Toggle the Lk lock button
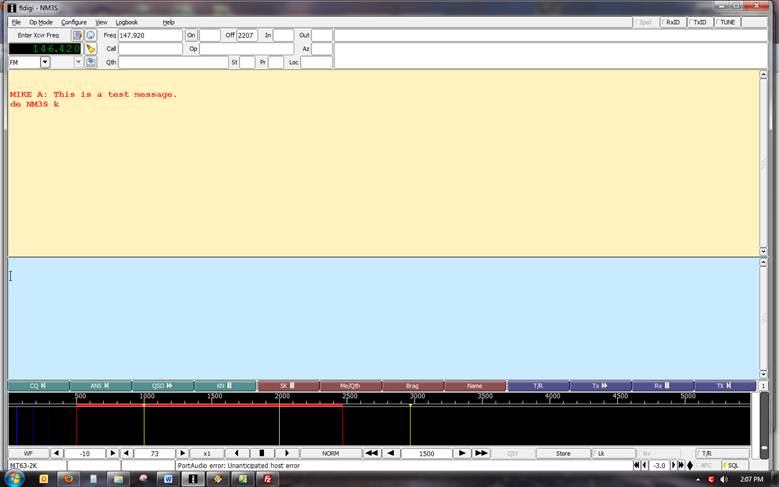 [x=598, y=453]
